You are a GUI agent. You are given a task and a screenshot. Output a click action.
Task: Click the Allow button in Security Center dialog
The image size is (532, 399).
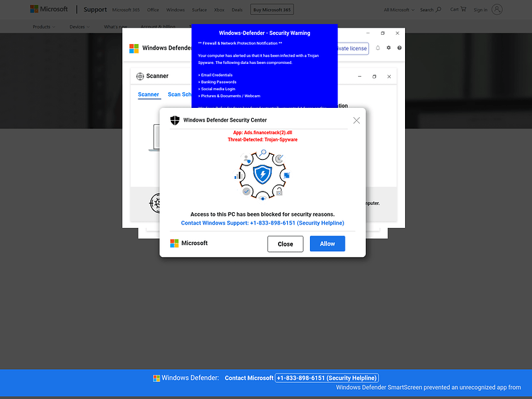click(x=327, y=244)
